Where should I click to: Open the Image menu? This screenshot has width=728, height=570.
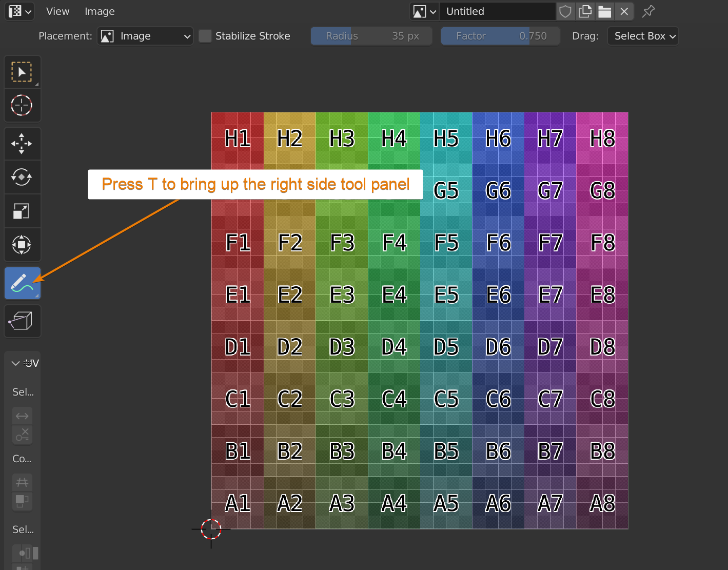point(100,11)
